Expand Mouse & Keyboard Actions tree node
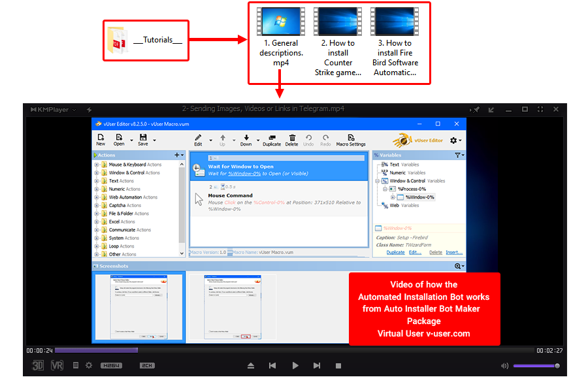The width and height of the screenshot is (588, 392). click(x=97, y=165)
